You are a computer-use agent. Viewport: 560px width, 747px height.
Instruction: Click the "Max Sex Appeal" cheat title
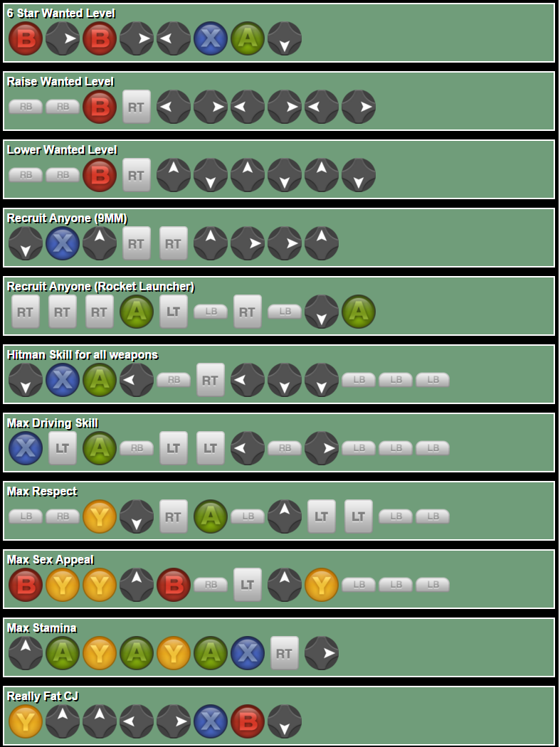tap(51, 560)
